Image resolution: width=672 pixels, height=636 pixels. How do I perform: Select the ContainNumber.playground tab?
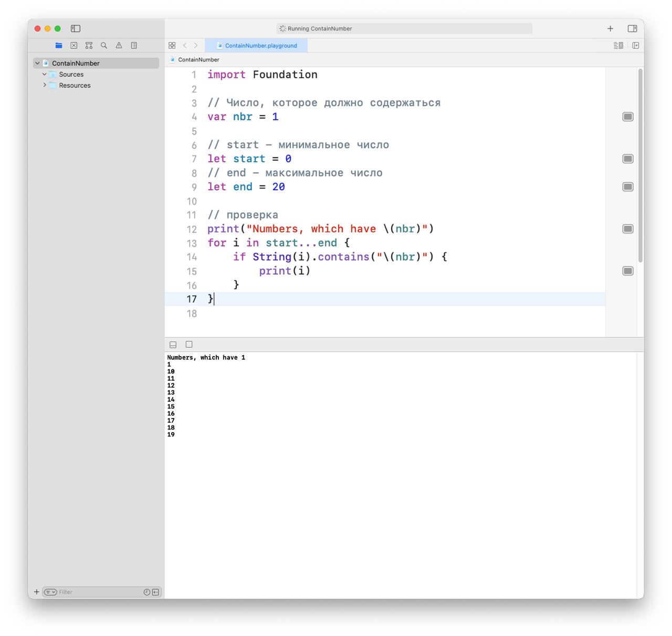(x=256, y=46)
